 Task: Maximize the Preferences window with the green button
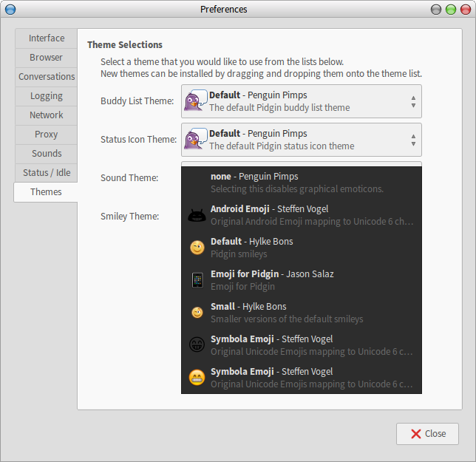click(451, 10)
